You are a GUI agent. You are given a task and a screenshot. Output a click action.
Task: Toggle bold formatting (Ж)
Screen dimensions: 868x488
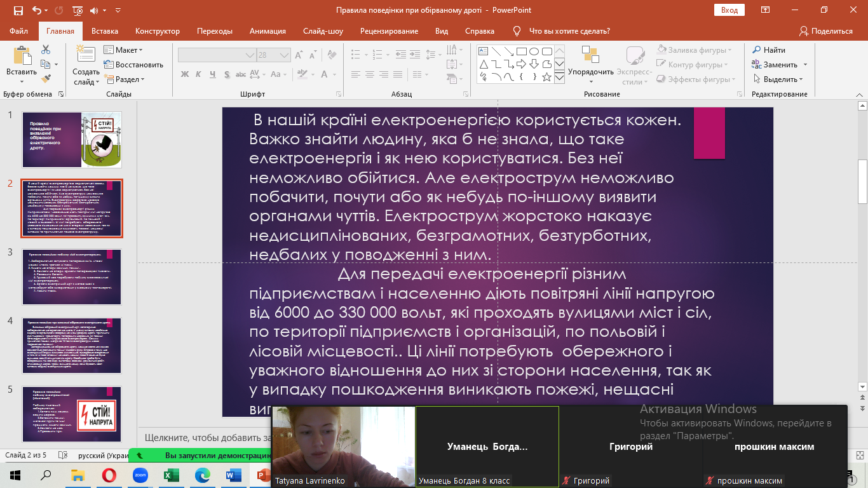185,74
